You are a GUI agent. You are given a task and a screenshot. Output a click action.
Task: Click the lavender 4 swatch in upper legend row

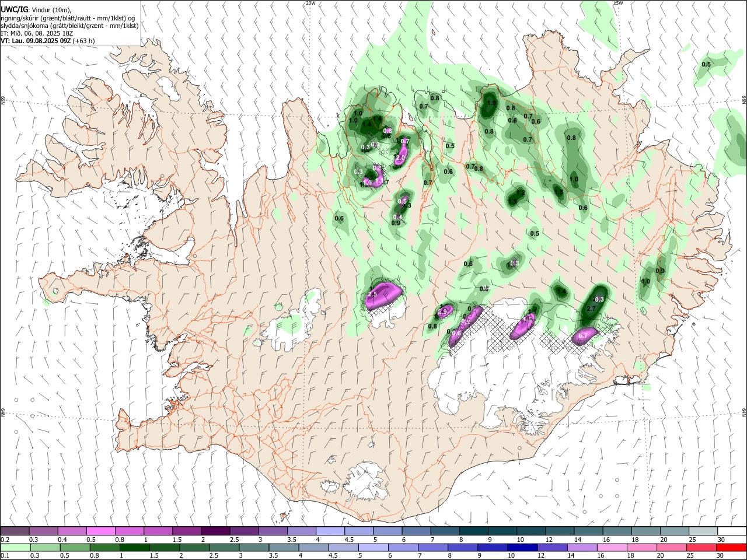click(330, 531)
